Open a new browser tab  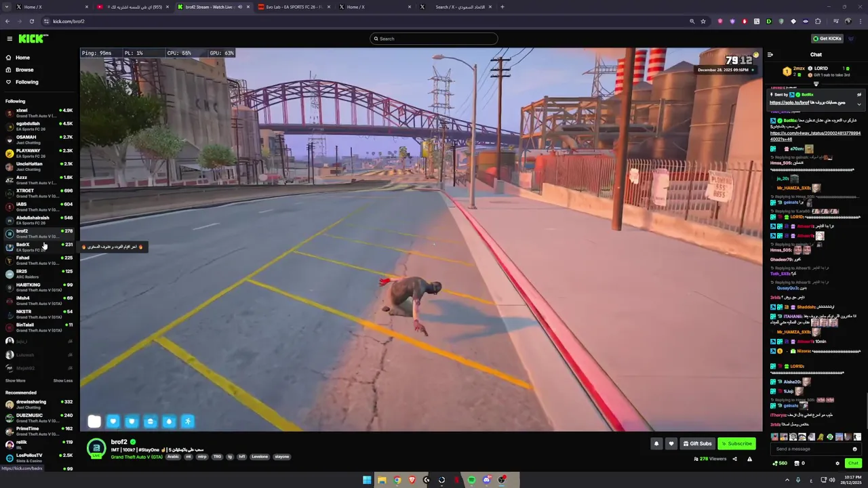pyautogui.click(x=502, y=7)
